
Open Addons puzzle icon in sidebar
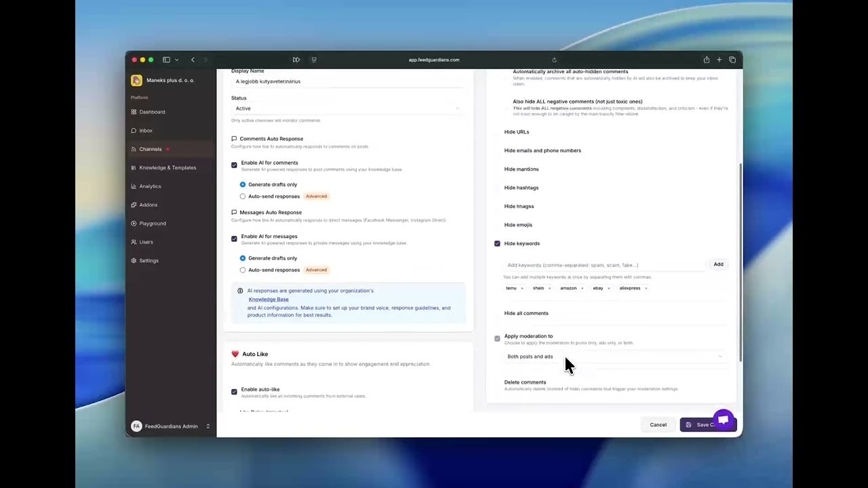[134, 205]
